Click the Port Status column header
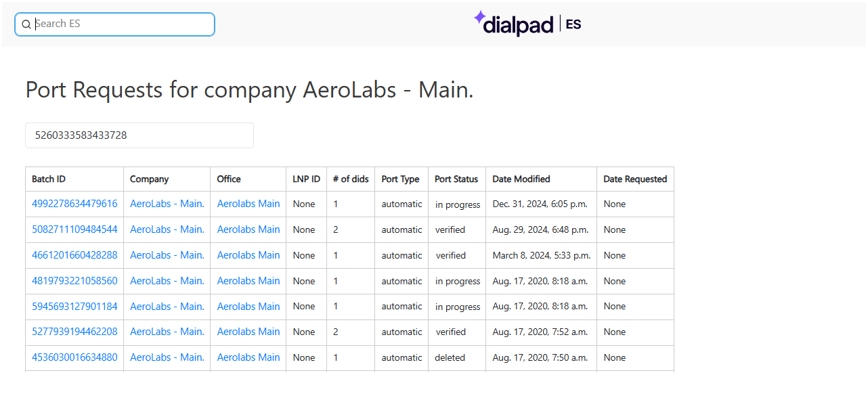 (x=456, y=179)
